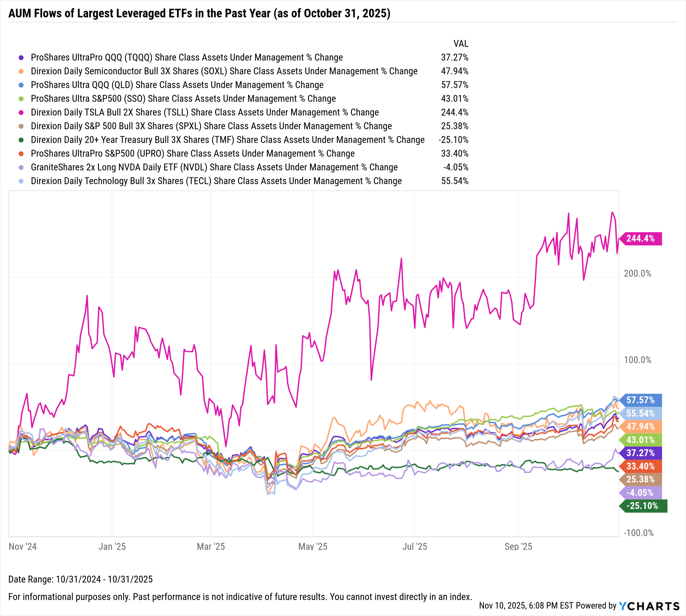
Task: Click the May '25 x-axis label
Action: point(312,547)
